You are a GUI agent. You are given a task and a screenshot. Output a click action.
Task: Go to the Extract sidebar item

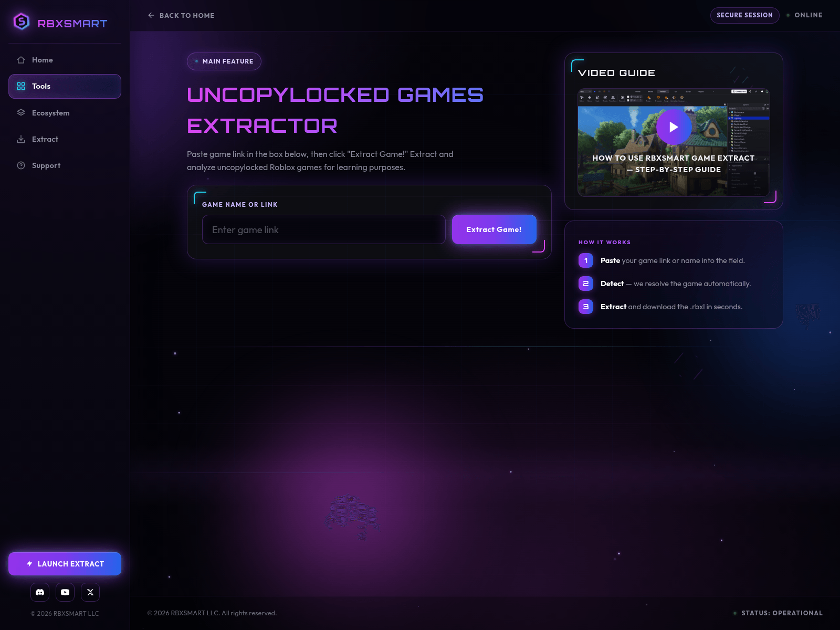tap(65, 139)
